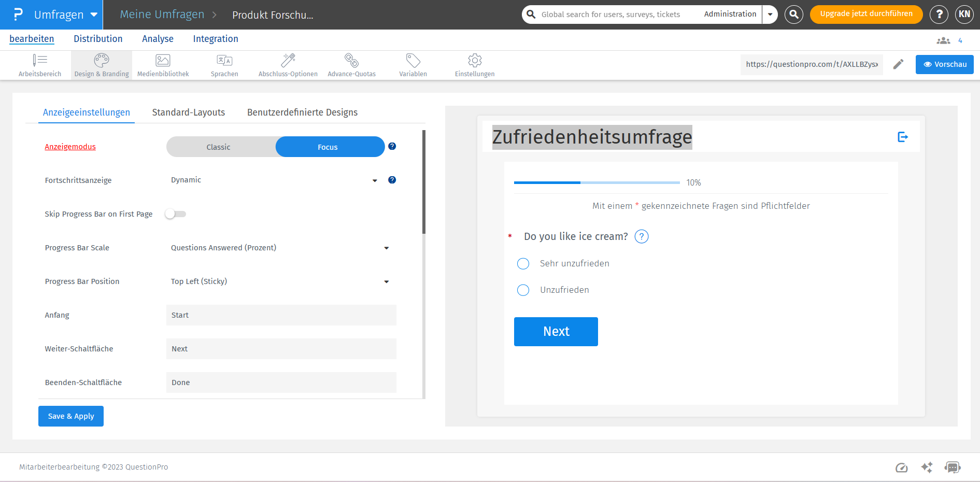Click the collaborator count 4
The image size is (980, 482).
pos(960,40)
